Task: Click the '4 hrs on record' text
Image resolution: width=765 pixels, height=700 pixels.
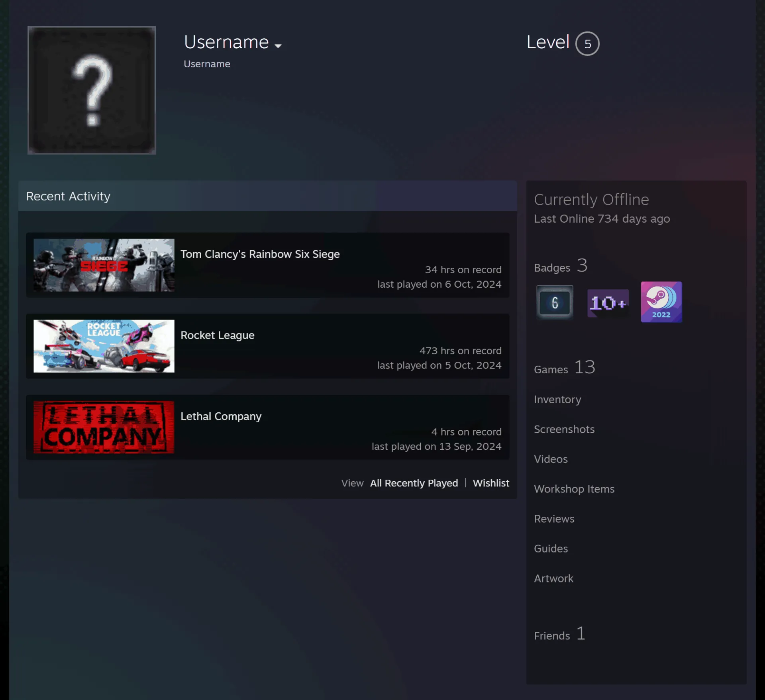Action: click(x=466, y=432)
